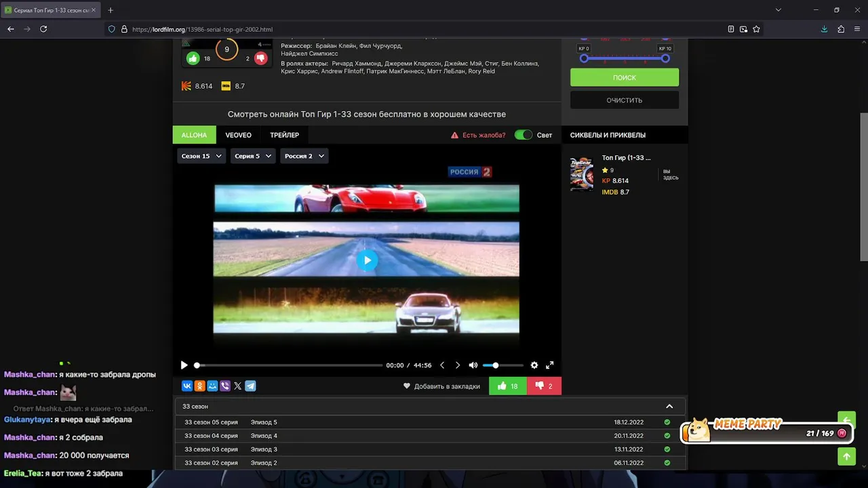Click the Meme Party overlay widget
The image size is (868, 488).
pos(766,431)
